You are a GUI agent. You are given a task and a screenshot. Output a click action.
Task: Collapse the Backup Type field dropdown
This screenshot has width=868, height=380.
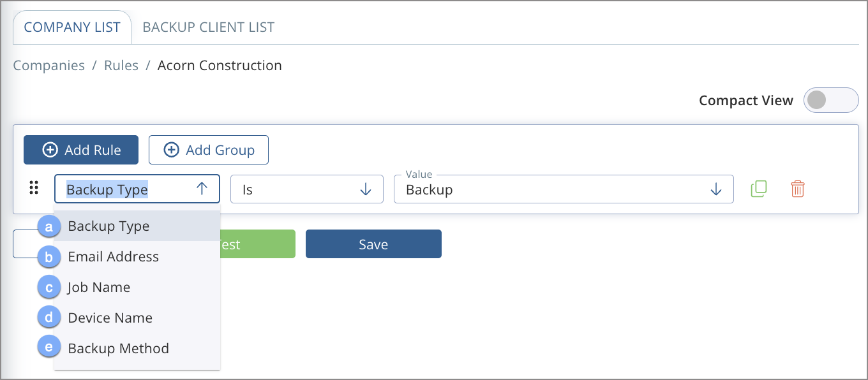point(137,189)
